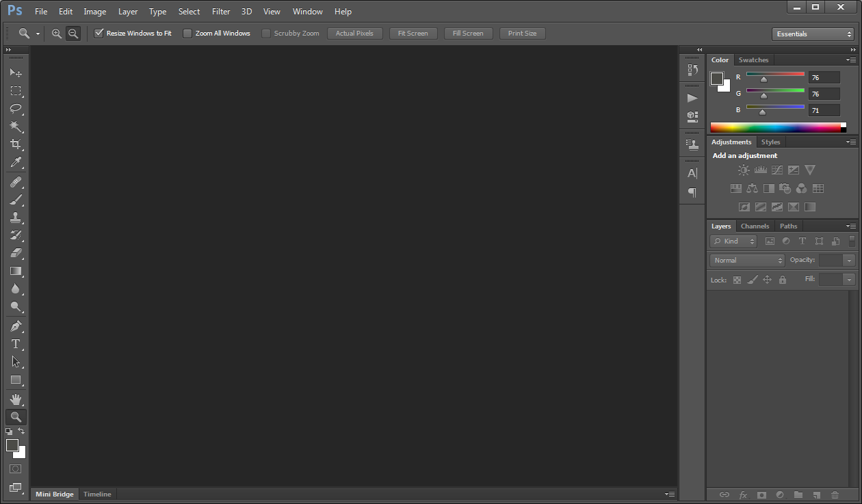
Task: Select the Hand tool
Action: 16,399
